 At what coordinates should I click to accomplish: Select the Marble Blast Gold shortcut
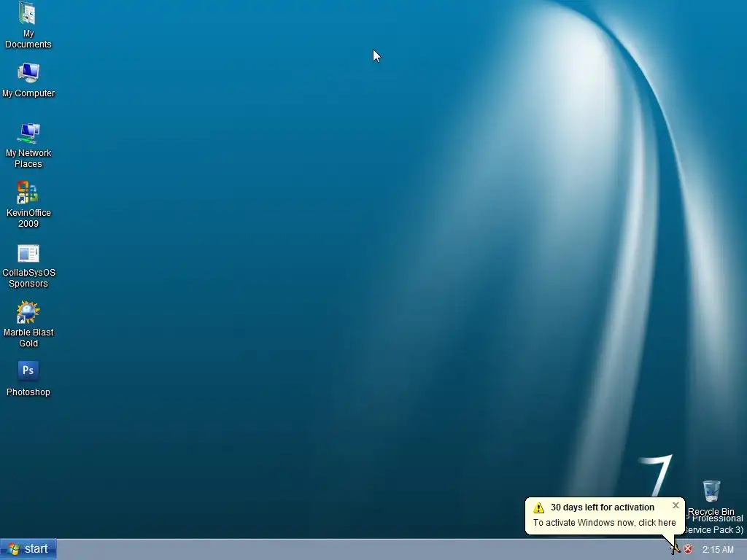[28, 324]
